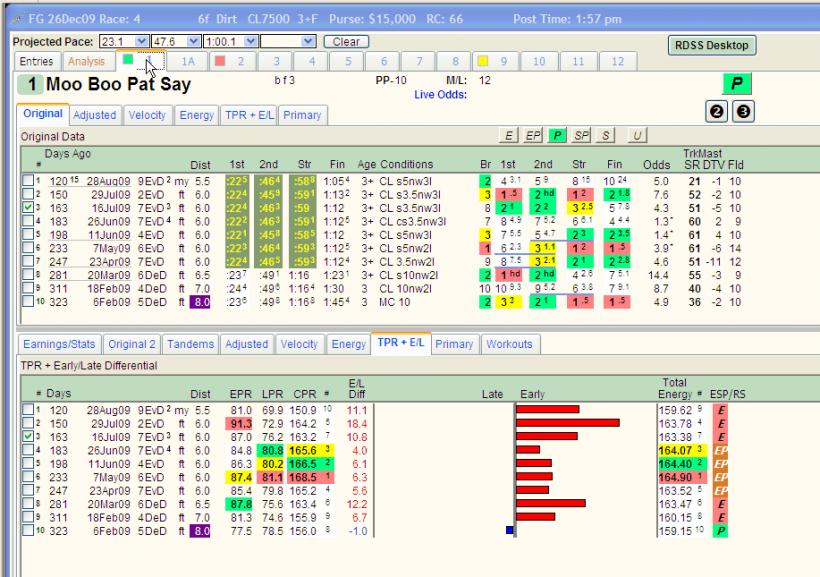The height and width of the screenshot is (577, 820).
Task: Click the Clear button
Action: [346, 41]
